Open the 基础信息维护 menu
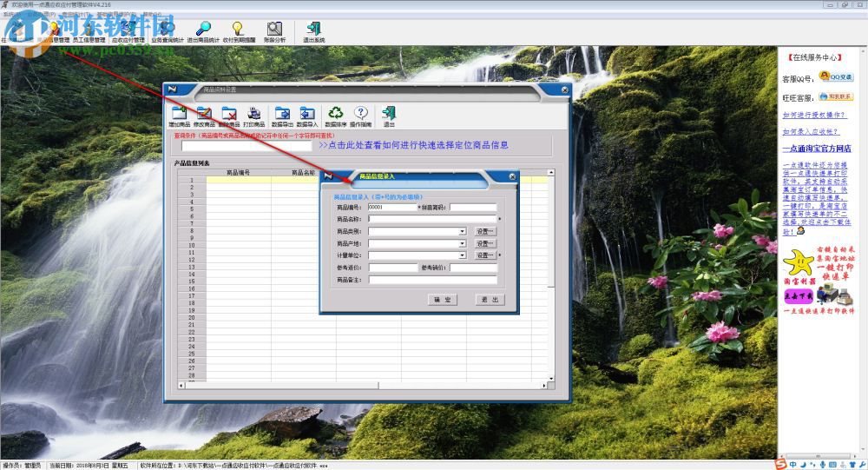The width and height of the screenshot is (868, 470). [x=116, y=15]
